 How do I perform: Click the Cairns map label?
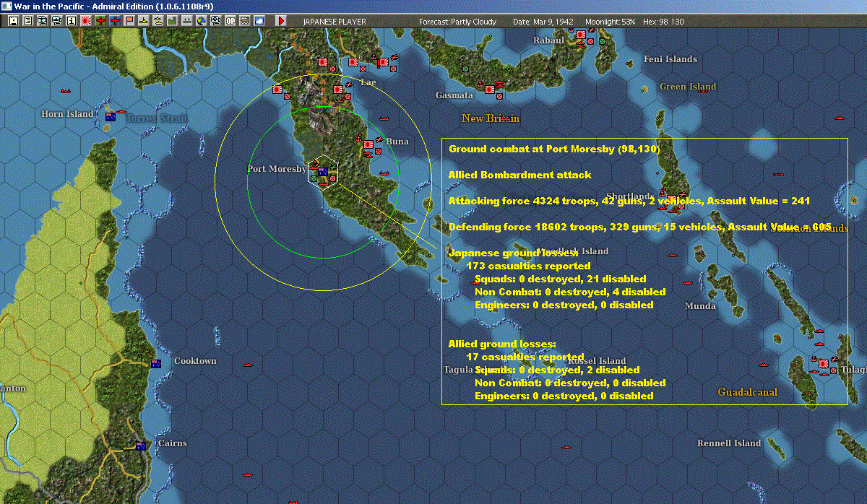(172, 443)
